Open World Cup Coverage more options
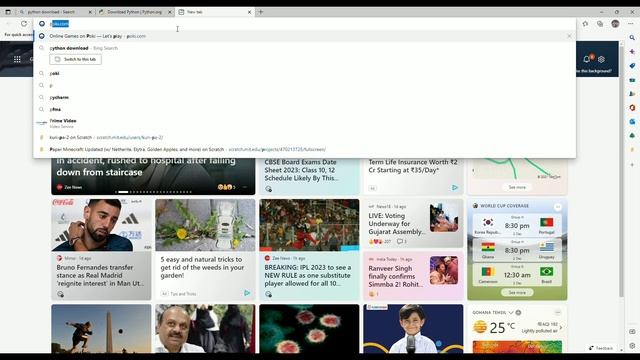 tap(558, 207)
